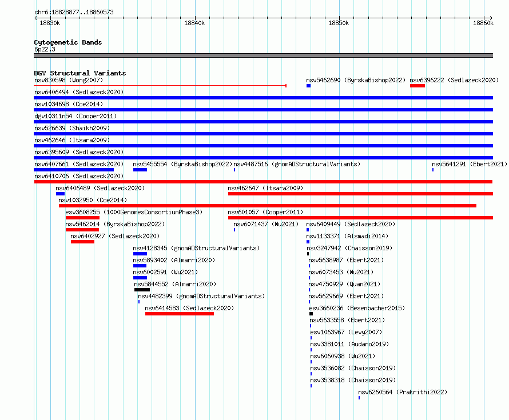Click the black bar under nsv5844552

coord(142,290)
